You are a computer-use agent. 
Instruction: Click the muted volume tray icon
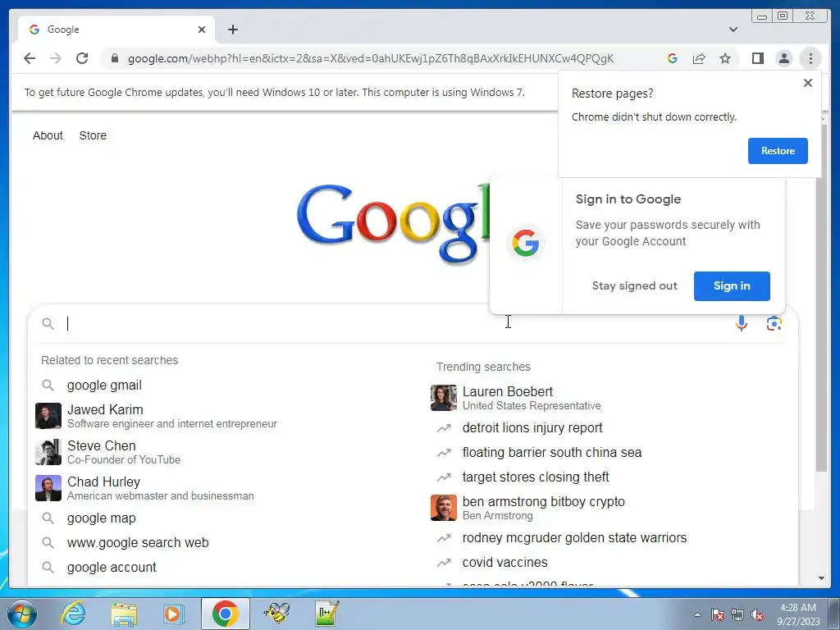click(757, 614)
